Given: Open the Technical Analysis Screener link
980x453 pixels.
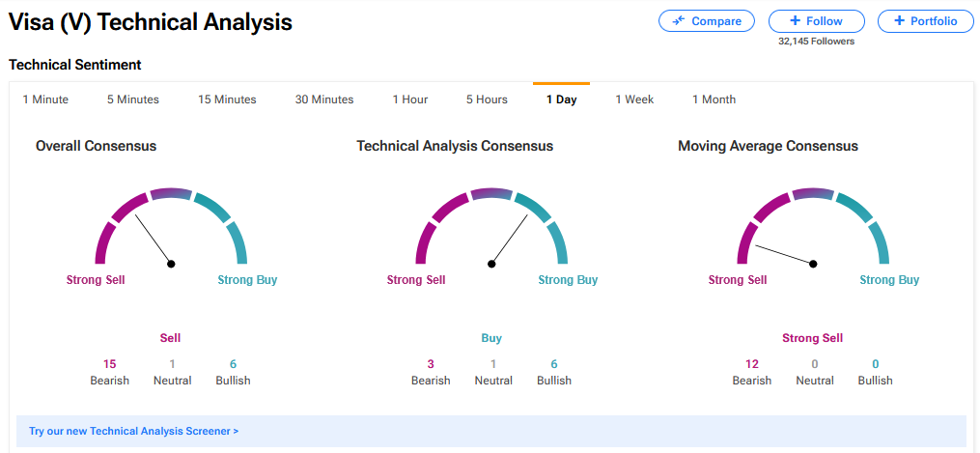Looking at the screenshot, I should click(x=134, y=431).
